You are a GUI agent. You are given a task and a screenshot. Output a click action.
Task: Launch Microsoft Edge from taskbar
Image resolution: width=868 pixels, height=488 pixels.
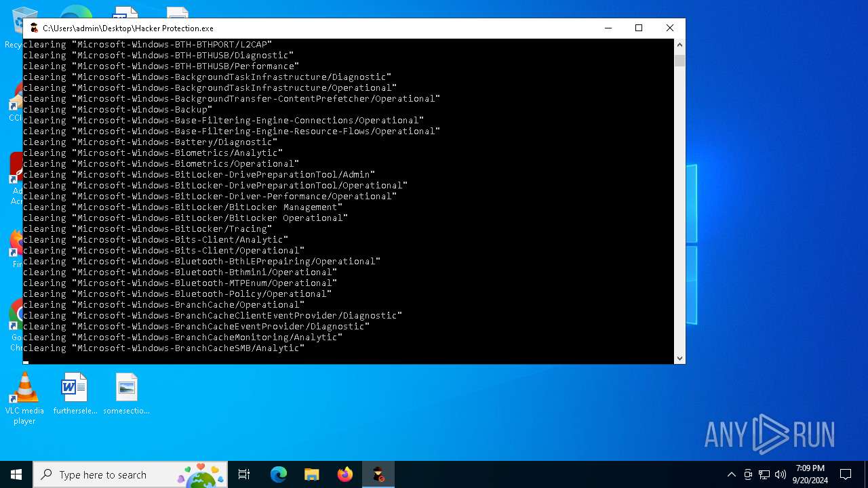click(279, 474)
